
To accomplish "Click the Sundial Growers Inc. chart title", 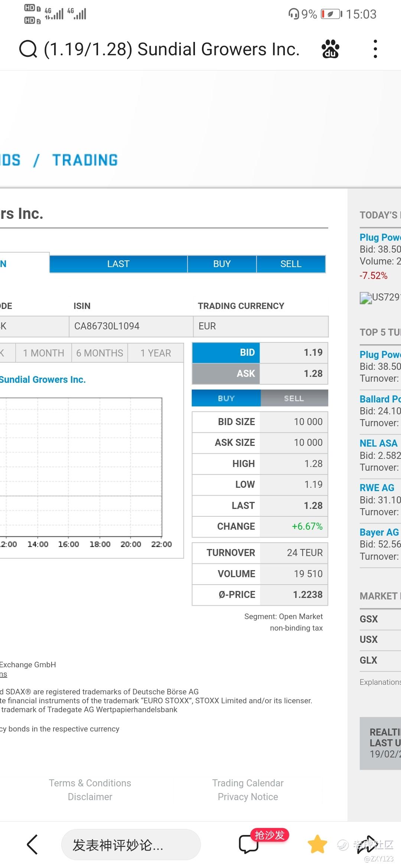I will (x=43, y=379).
